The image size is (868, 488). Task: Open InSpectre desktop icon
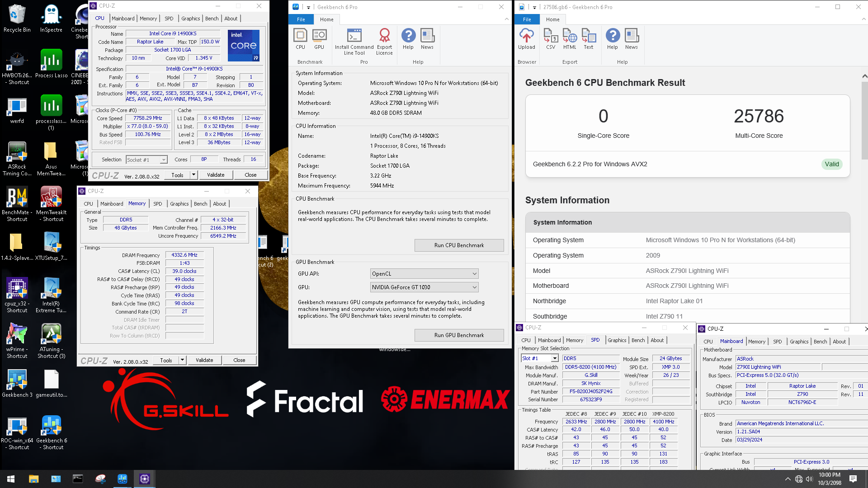(51, 19)
